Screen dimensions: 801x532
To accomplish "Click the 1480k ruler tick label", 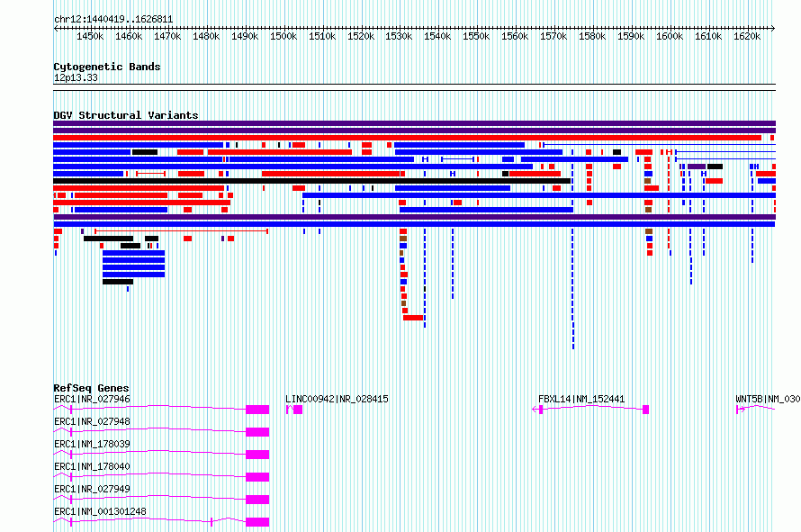I will click(x=206, y=37).
